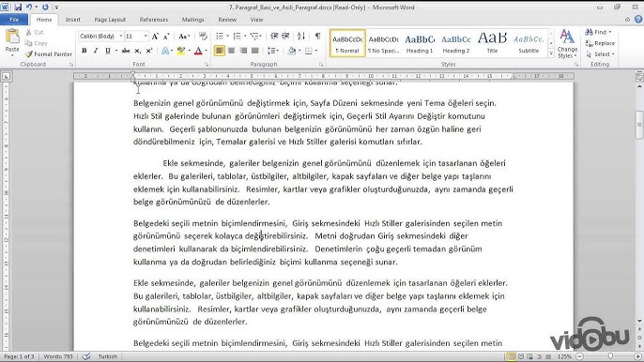Screen dimensions: 644x362
Task: Align text right
Action: (x=243, y=51)
